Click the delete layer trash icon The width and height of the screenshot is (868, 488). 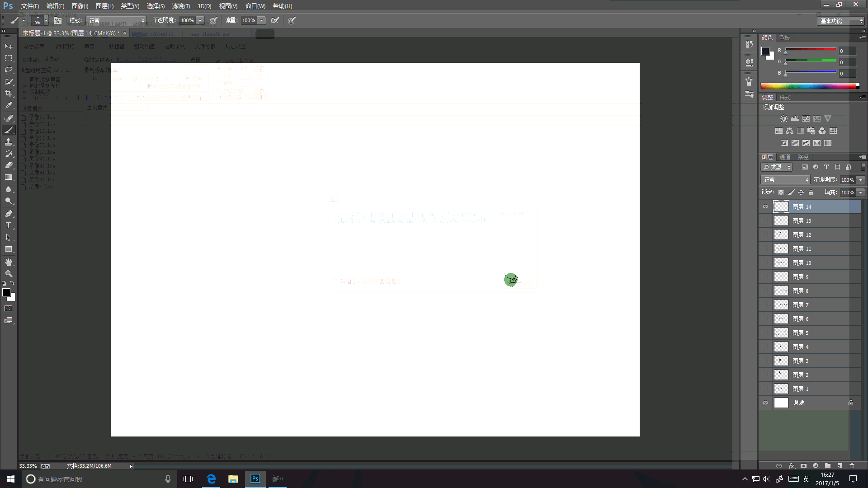click(852, 466)
